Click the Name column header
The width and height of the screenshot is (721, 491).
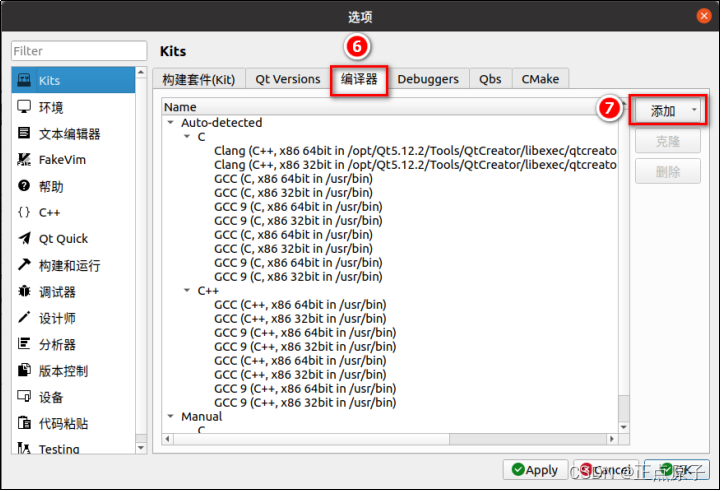[391, 107]
